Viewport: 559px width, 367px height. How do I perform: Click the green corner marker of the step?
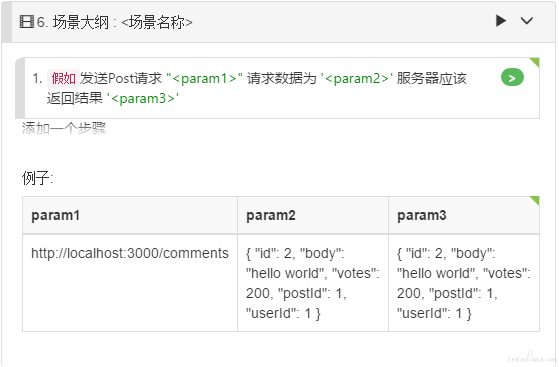pyautogui.click(x=535, y=62)
